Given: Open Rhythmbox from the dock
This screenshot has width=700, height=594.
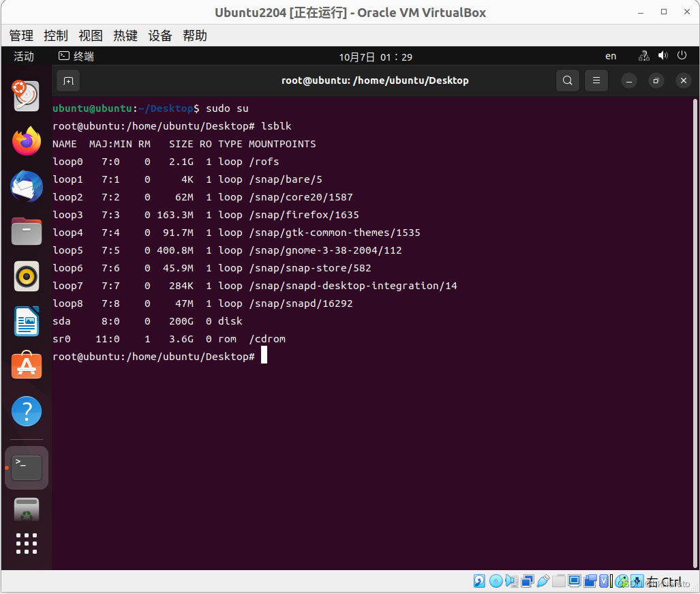Looking at the screenshot, I should point(27,276).
